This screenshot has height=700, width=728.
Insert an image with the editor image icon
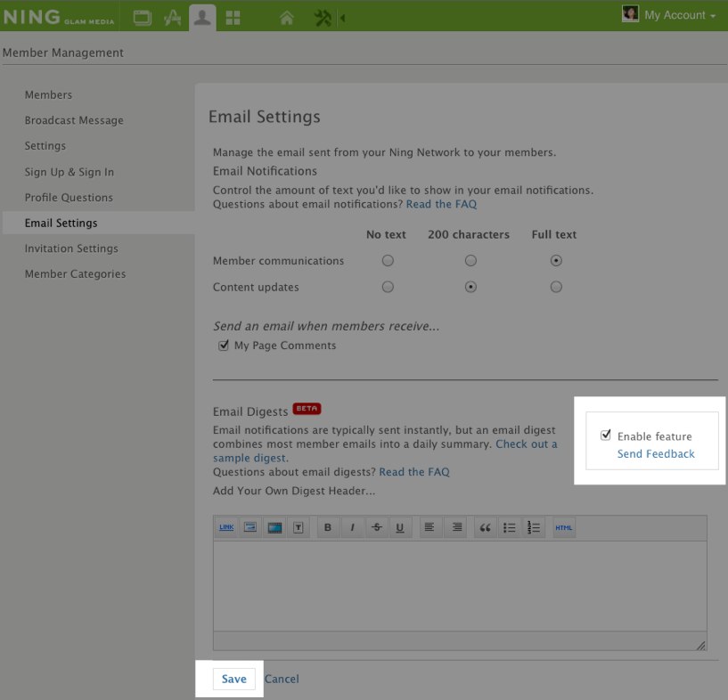click(250, 527)
